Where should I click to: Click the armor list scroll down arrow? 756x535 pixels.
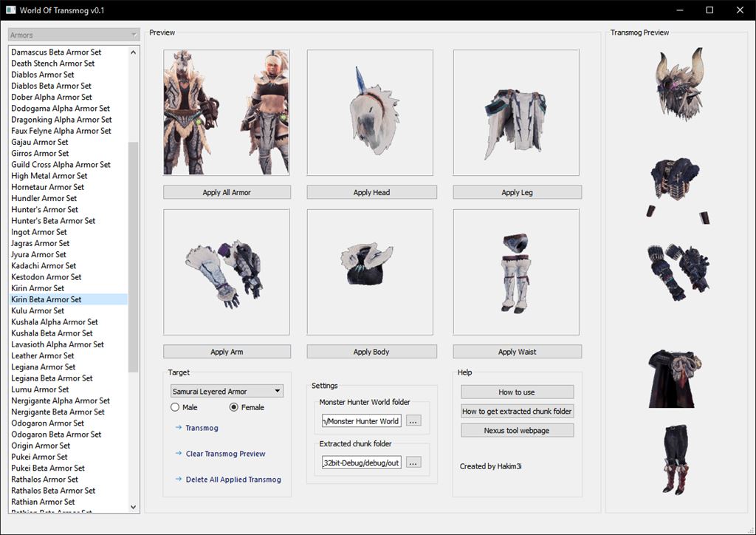click(x=134, y=507)
